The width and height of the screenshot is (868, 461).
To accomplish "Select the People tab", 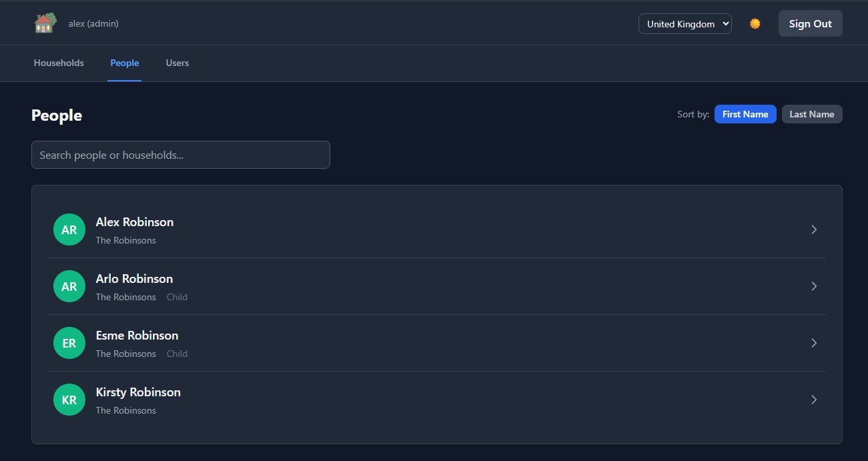I will (x=125, y=63).
